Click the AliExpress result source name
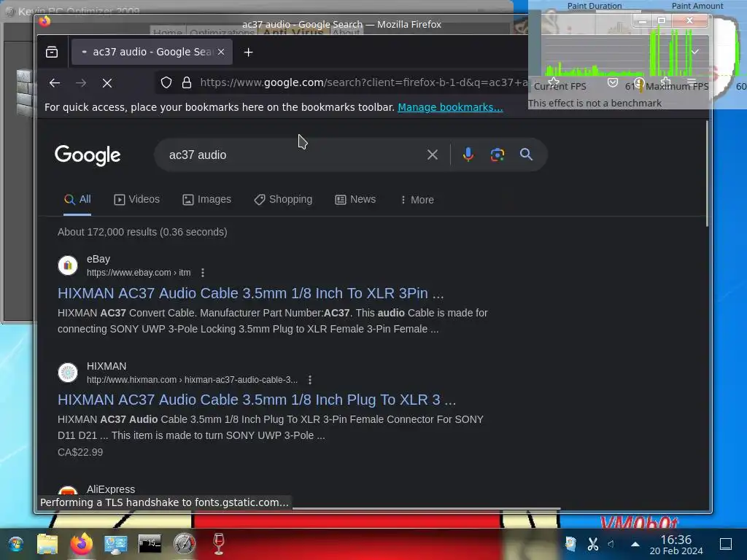The image size is (747, 560). (111, 489)
